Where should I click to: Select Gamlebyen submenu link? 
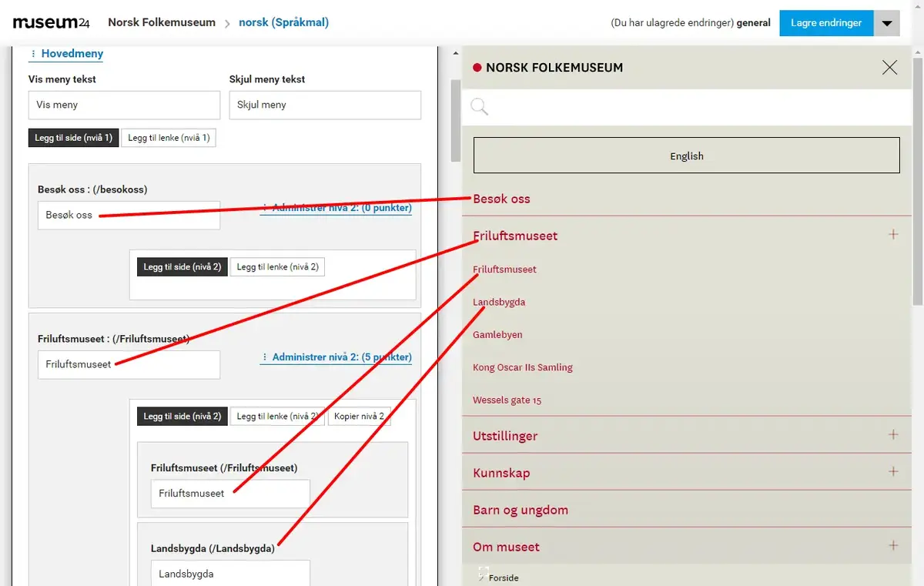[497, 335]
